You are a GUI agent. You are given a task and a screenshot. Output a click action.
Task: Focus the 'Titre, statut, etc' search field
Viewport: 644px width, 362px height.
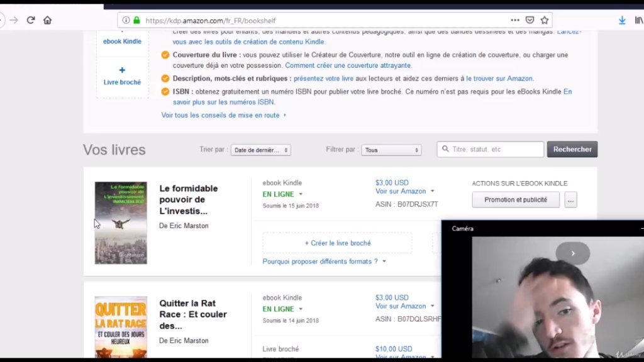click(491, 150)
